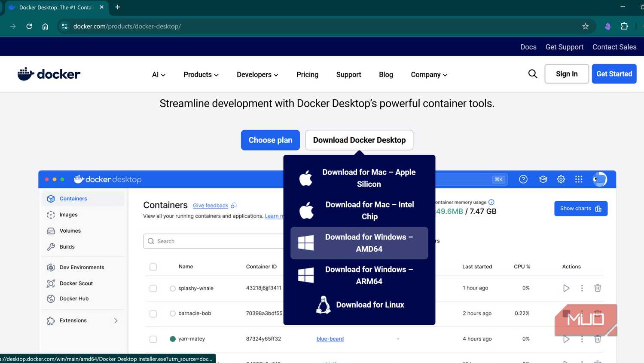Select all containers with the header checkbox

coord(153,267)
